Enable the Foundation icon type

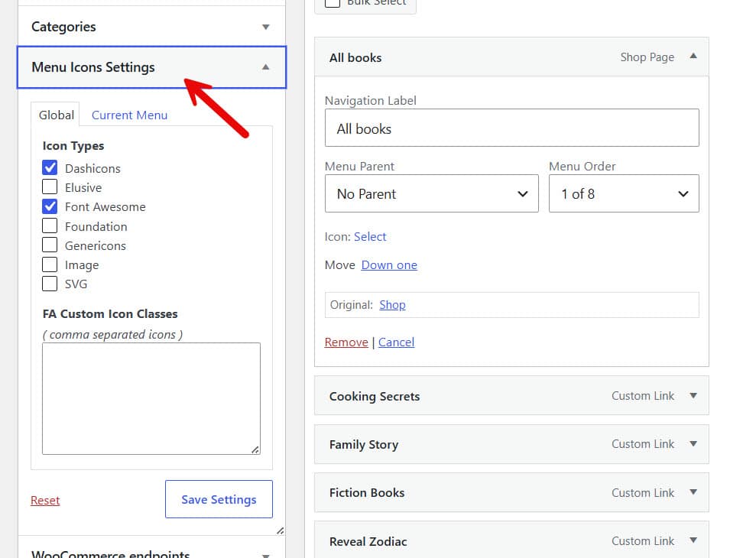point(50,225)
